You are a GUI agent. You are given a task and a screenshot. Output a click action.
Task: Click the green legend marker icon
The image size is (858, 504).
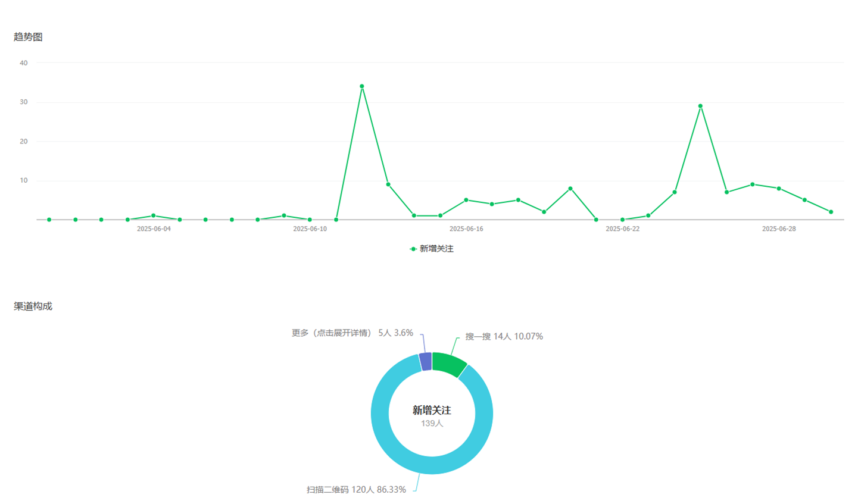[413, 249]
